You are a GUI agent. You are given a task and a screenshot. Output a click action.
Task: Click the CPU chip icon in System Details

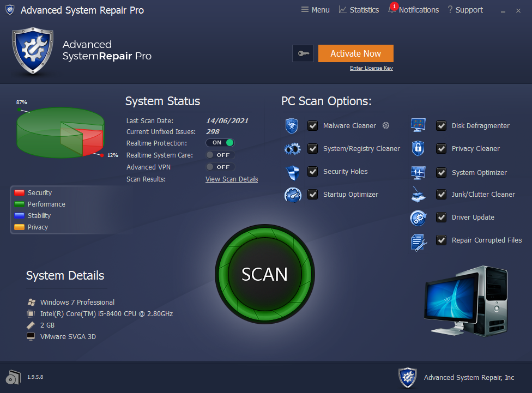click(x=31, y=313)
